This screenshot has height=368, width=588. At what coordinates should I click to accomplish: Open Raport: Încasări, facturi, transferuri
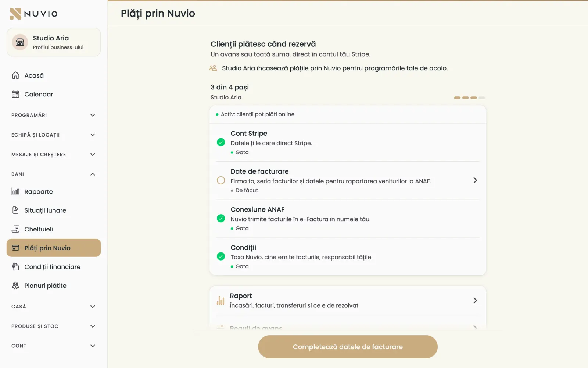pos(348,301)
